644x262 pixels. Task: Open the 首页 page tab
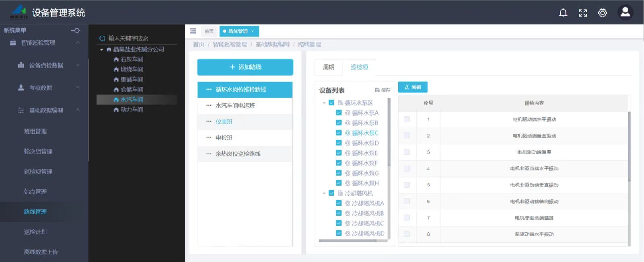pos(209,31)
